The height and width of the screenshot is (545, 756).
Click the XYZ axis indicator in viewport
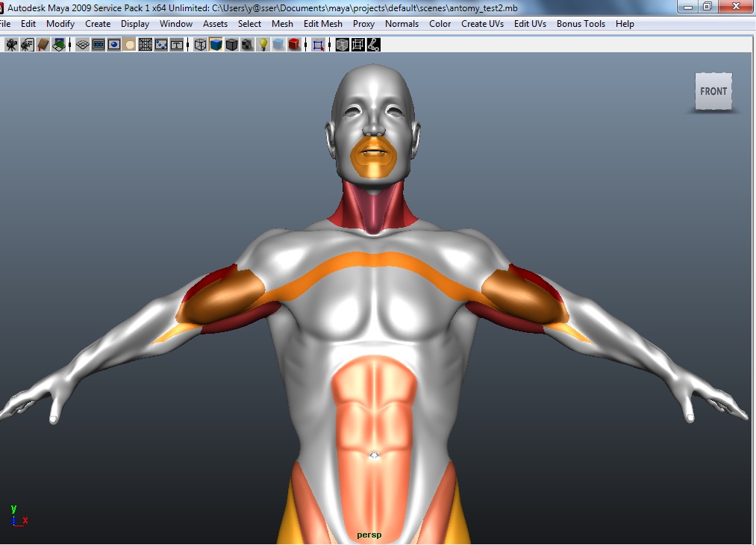click(x=19, y=516)
